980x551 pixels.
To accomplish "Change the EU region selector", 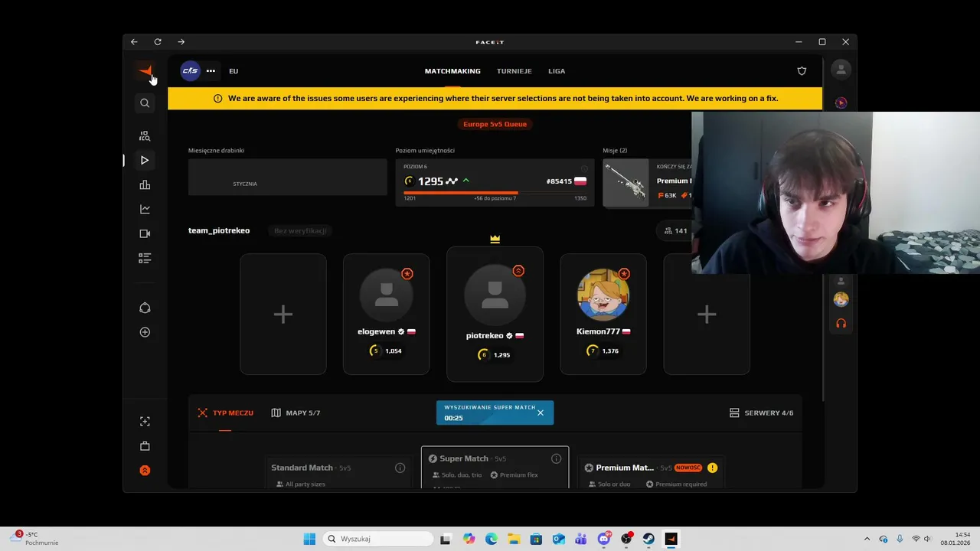I will point(234,71).
